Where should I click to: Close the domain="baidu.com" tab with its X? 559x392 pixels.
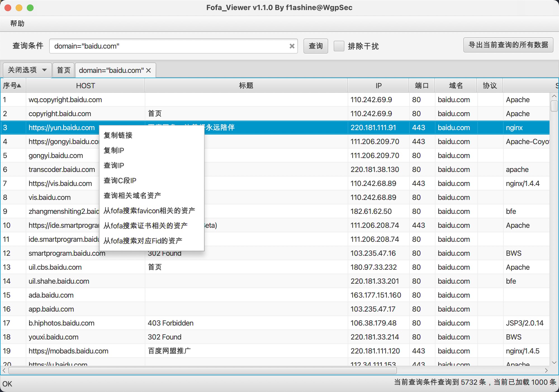148,70
